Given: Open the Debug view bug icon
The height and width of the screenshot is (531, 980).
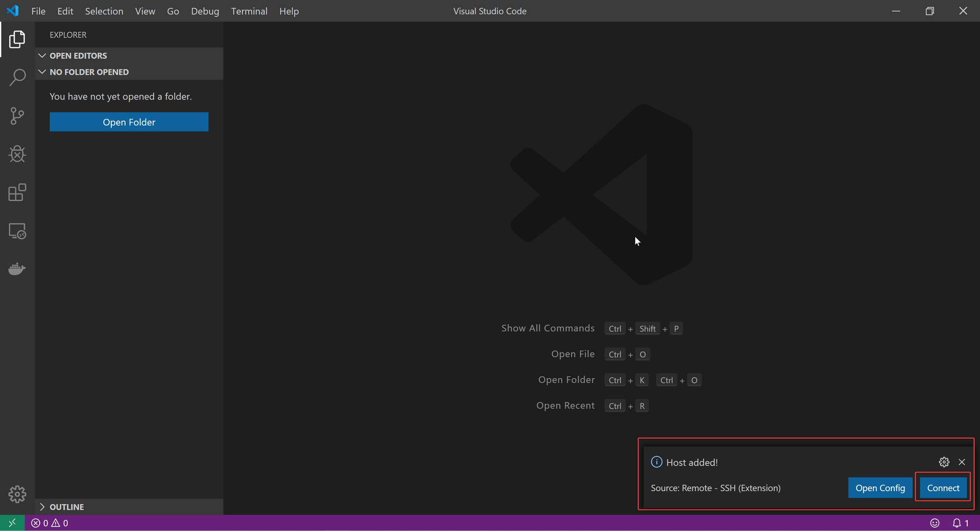Looking at the screenshot, I should (17, 154).
